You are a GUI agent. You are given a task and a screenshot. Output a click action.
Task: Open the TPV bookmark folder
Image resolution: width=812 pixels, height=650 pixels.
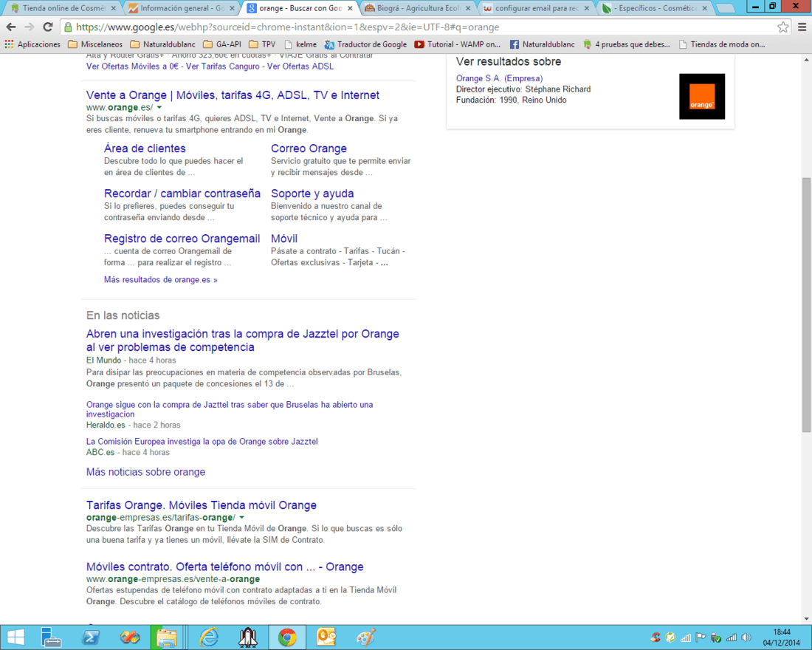click(x=262, y=44)
